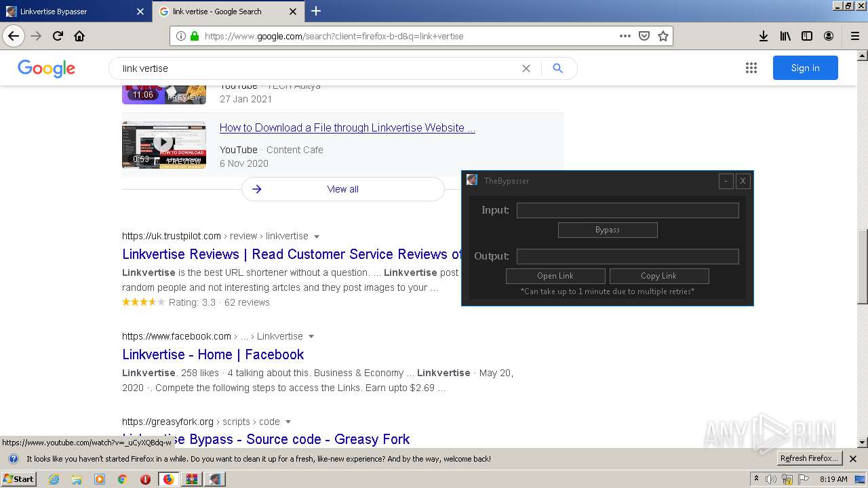This screenshot has width=868, height=488.
Task: Select TheBypasser taskbar button
Action: 215,479
